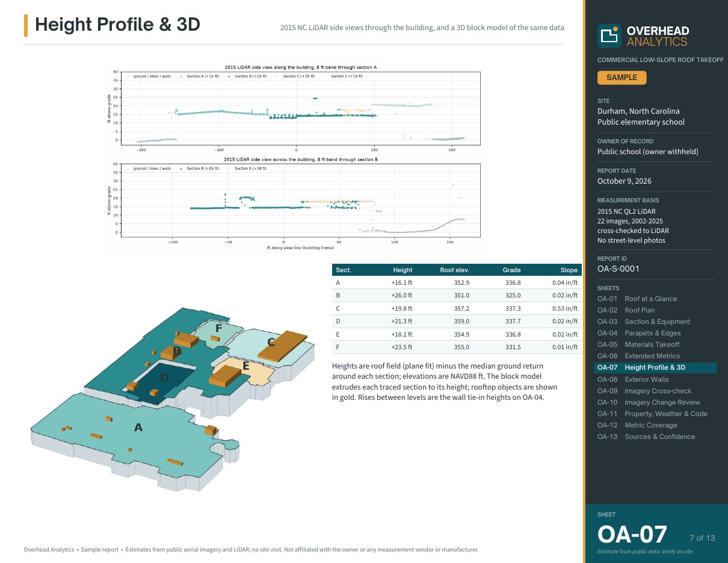Open OA-11 Property, Weather & Code
The width and height of the screenshot is (728, 563).
click(652, 414)
